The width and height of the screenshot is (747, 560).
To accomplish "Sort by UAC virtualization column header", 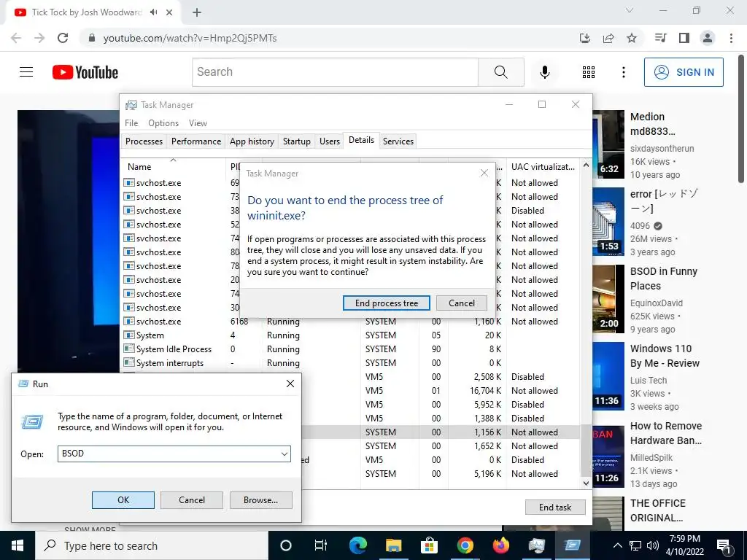I will pyautogui.click(x=543, y=167).
